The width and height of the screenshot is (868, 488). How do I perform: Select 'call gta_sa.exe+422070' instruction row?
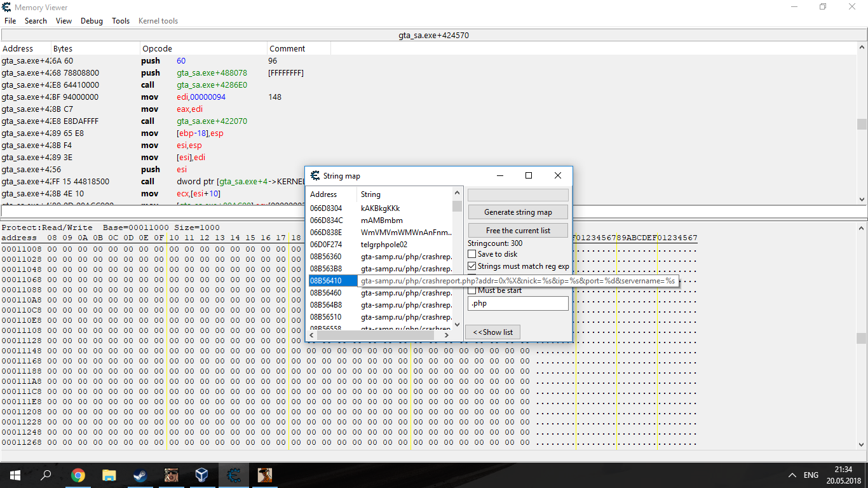tap(428, 121)
